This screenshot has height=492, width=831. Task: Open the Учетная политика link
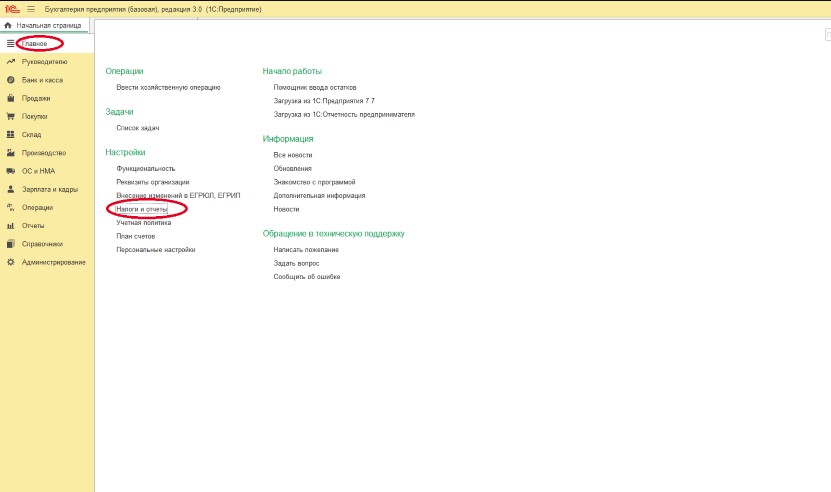point(144,222)
